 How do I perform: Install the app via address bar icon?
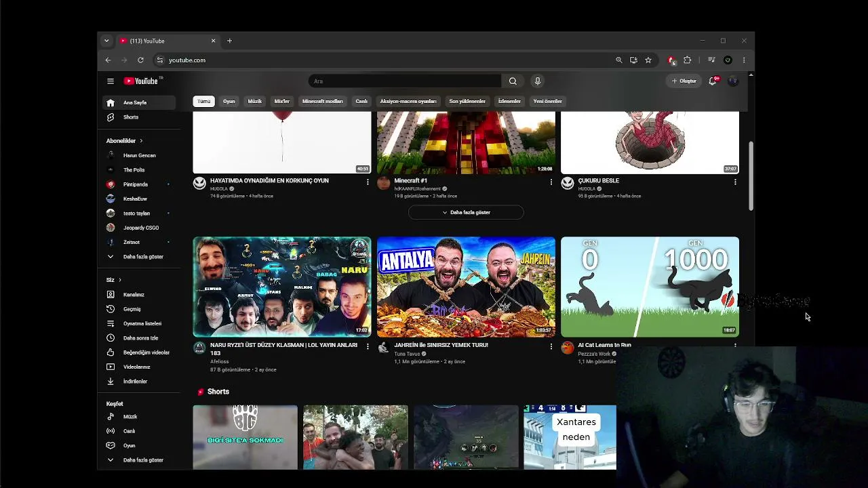click(x=633, y=60)
